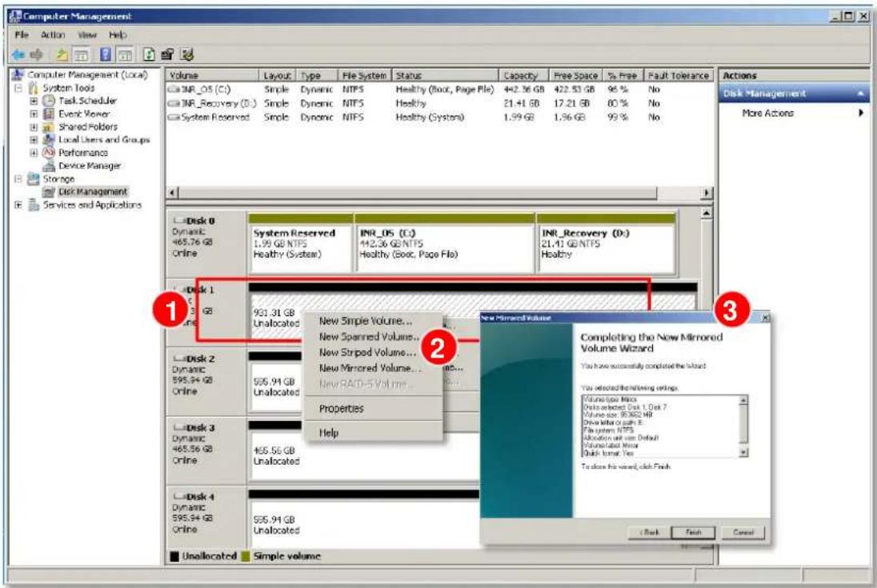Expand the Task Scheduler node
Image resolution: width=877 pixels, height=588 pixels.
point(34,101)
